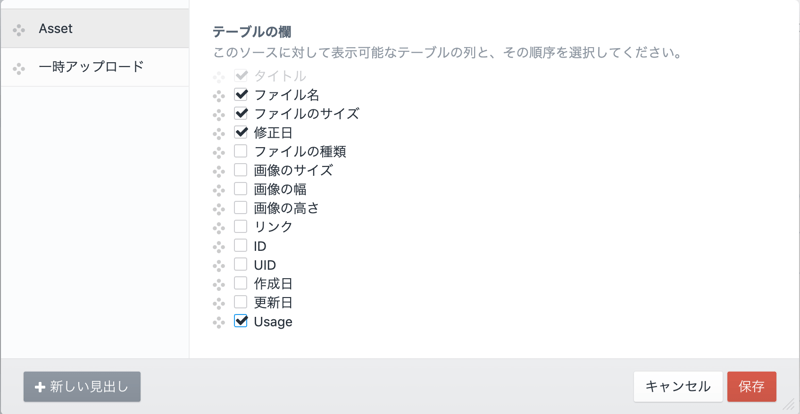Disable the Usage column checkbox

(241, 321)
